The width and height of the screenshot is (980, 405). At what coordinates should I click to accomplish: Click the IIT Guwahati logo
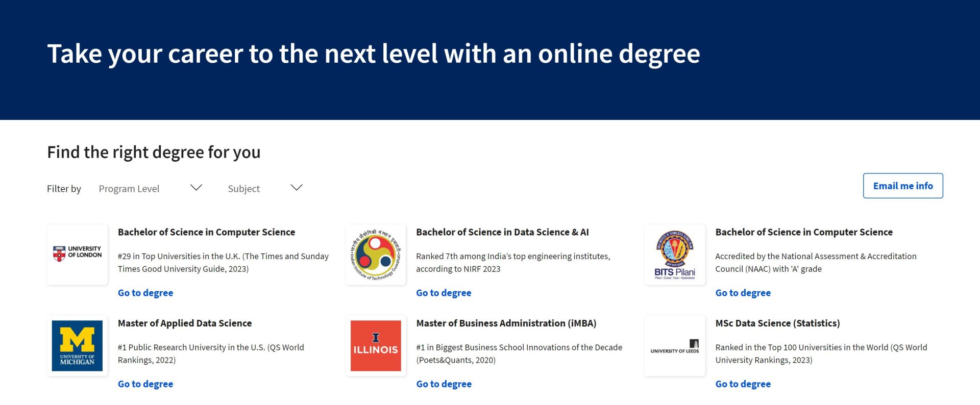pos(376,254)
